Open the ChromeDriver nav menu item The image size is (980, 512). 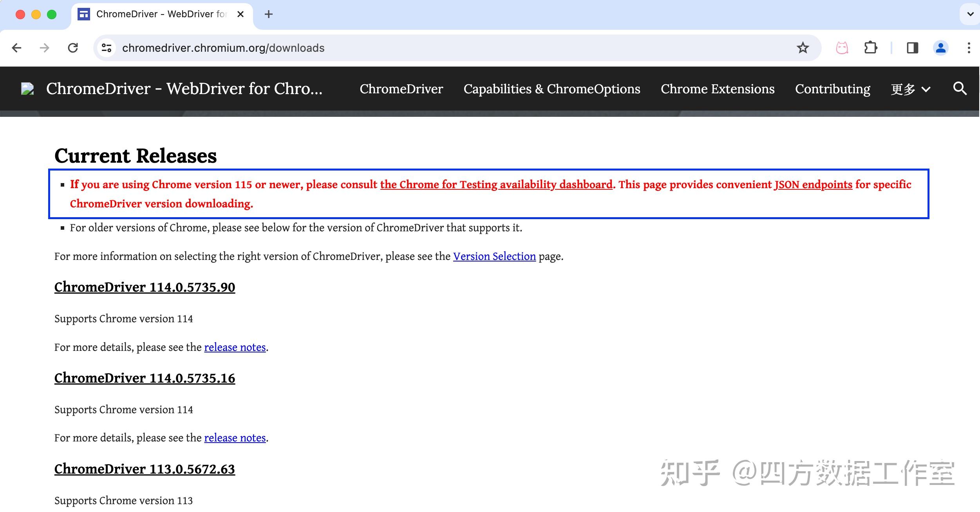[x=401, y=89]
